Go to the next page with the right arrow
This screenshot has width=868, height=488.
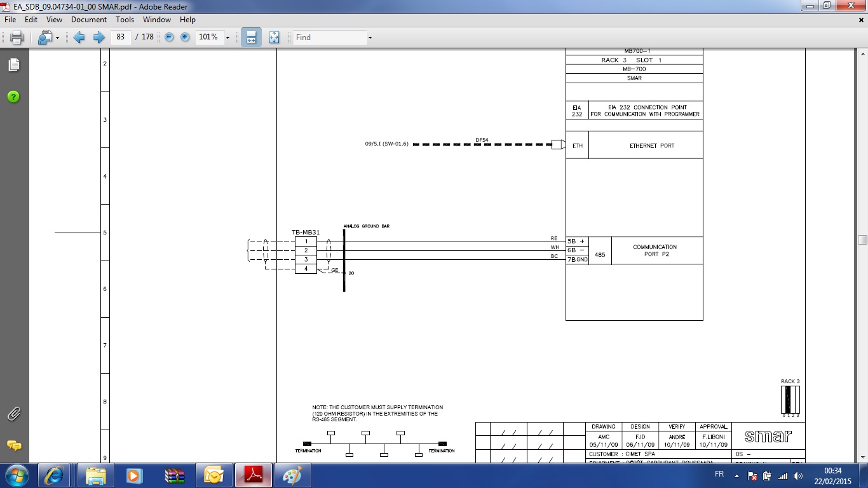(98, 37)
